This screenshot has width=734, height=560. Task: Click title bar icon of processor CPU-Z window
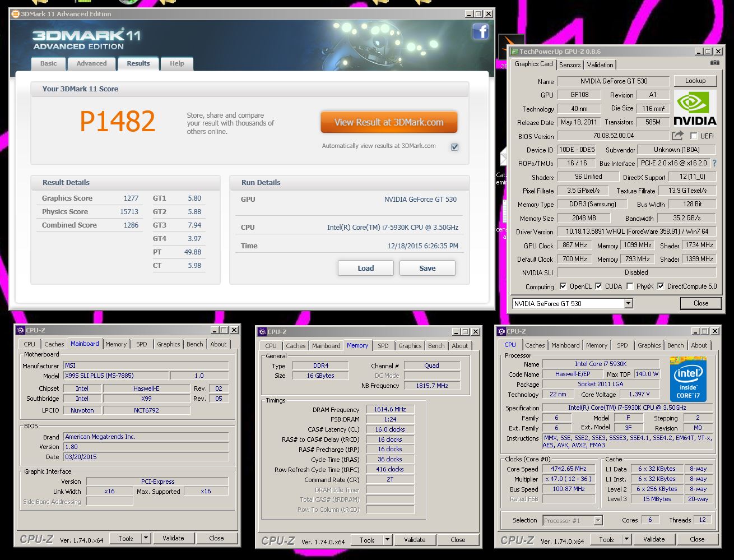501,331
